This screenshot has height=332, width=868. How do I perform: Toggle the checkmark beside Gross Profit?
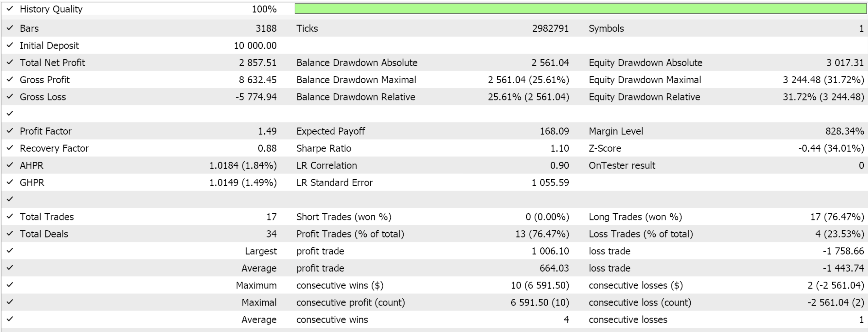click(10, 80)
